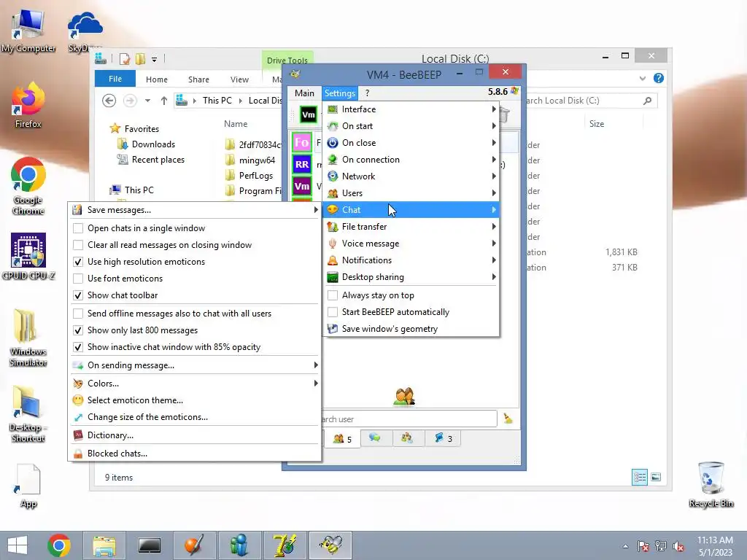Switch to the groups tab in BeeBEEP
The height and width of the screenshot is (560, 747).
[x=407, y=437]
